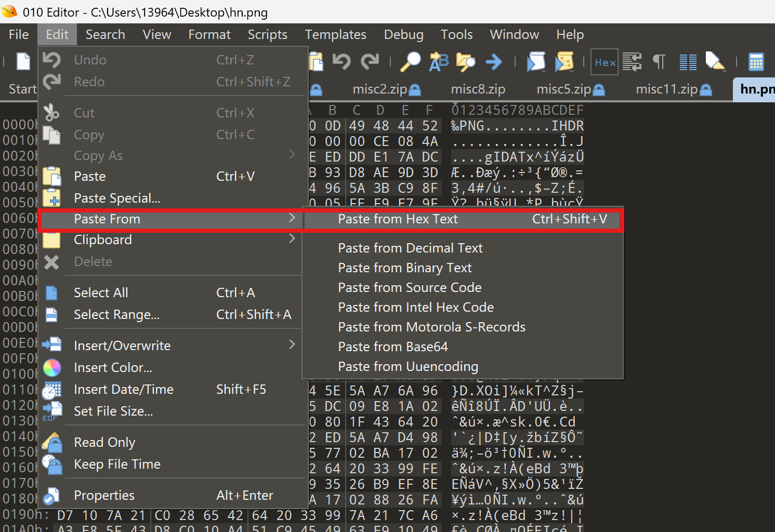This screenshot has width=775, height=532.
Task: Click the Run Script toolbar icon
Action: click(536, 62)
